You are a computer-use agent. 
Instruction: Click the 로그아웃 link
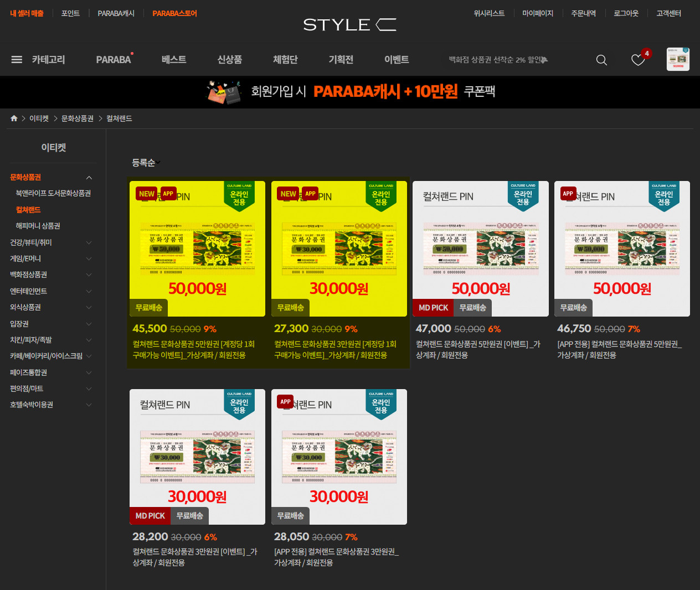click(626, 13)
